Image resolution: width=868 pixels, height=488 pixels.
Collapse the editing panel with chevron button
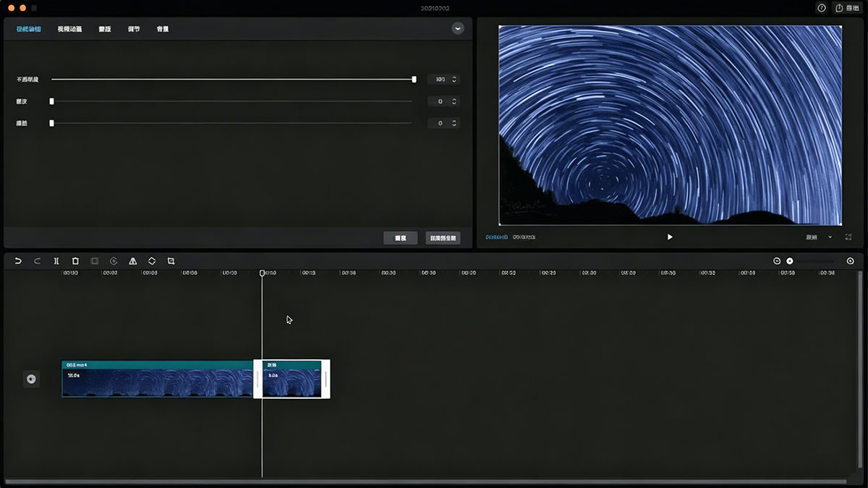[x=458, y=28]
